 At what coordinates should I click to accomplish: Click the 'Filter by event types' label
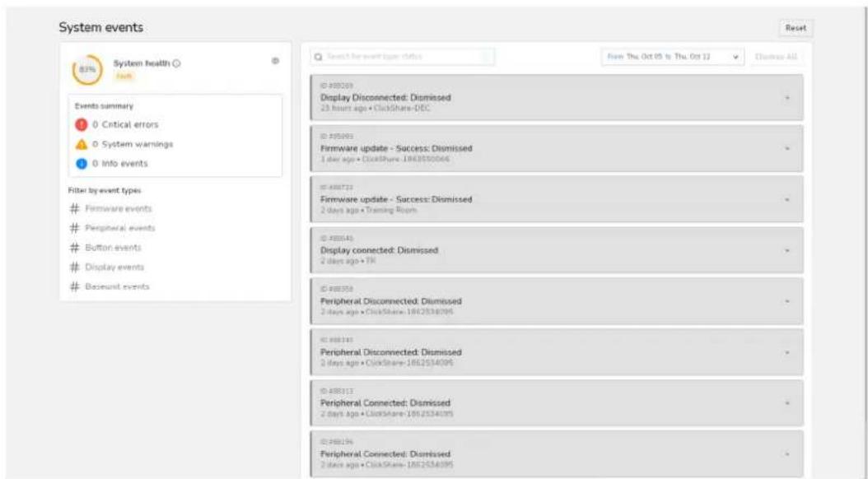[x=105, y=190]
